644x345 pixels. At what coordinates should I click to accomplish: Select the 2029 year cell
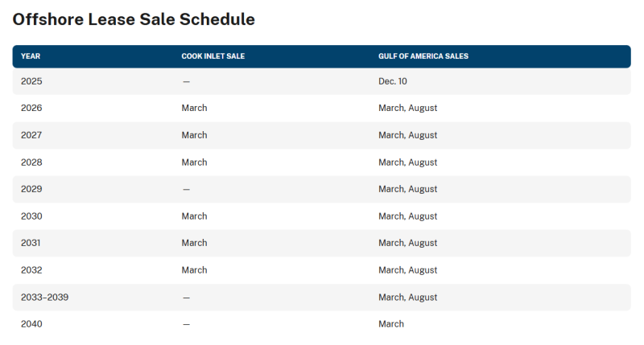[31, 189]
